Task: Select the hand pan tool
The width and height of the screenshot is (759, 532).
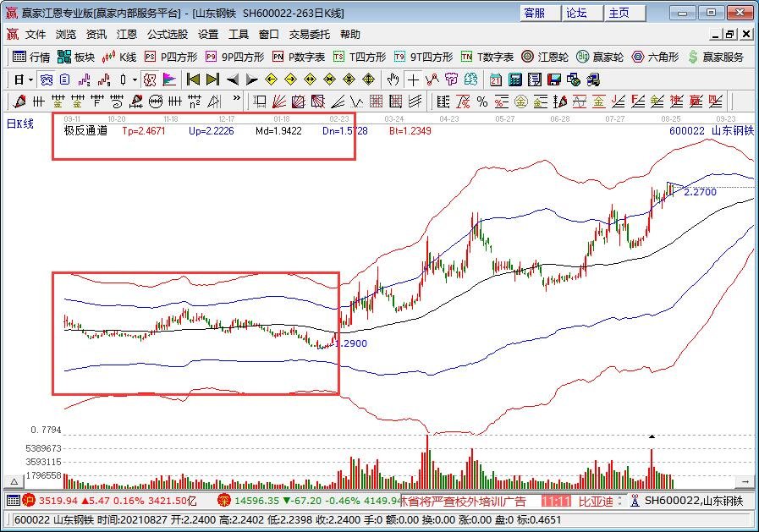Action: [x=393, y=80]
